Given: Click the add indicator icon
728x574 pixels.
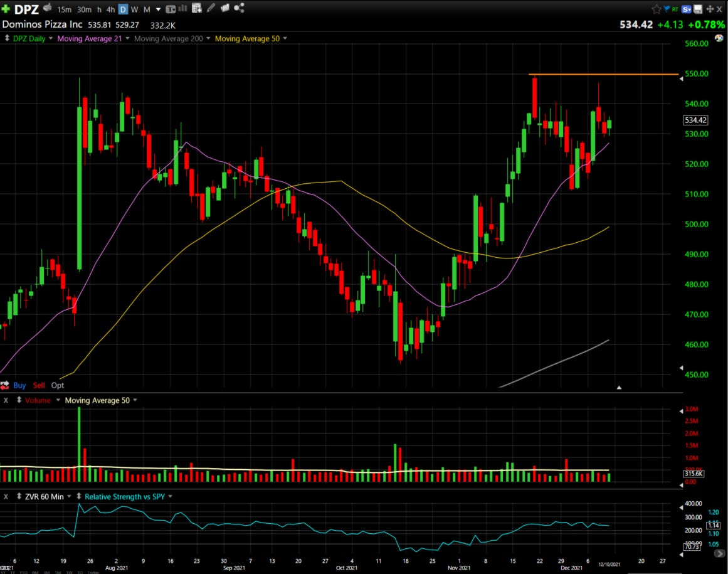Looking at the screenshot, I should tap(196, 8).
